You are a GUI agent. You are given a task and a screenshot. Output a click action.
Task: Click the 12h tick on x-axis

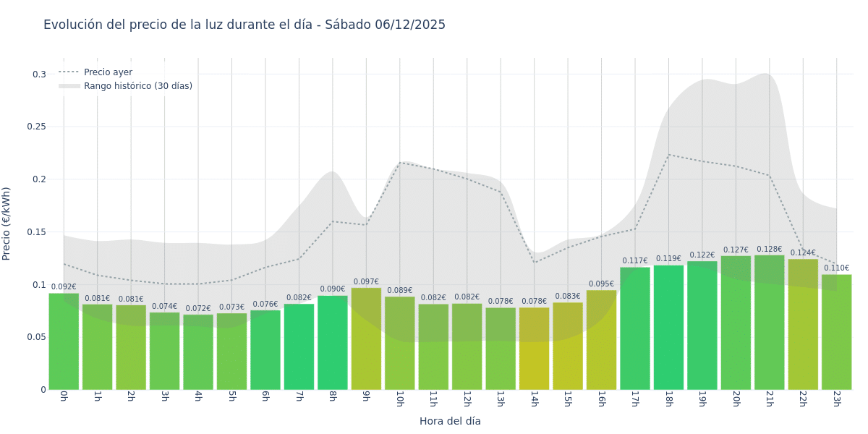coord(467,399)
